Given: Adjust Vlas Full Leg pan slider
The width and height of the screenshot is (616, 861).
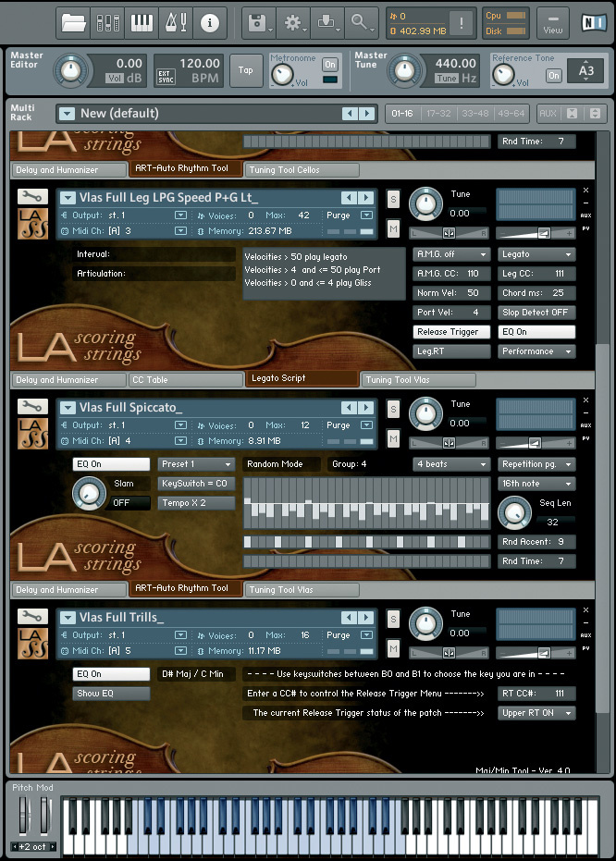Looking at the screenshot, I should 449,233.
